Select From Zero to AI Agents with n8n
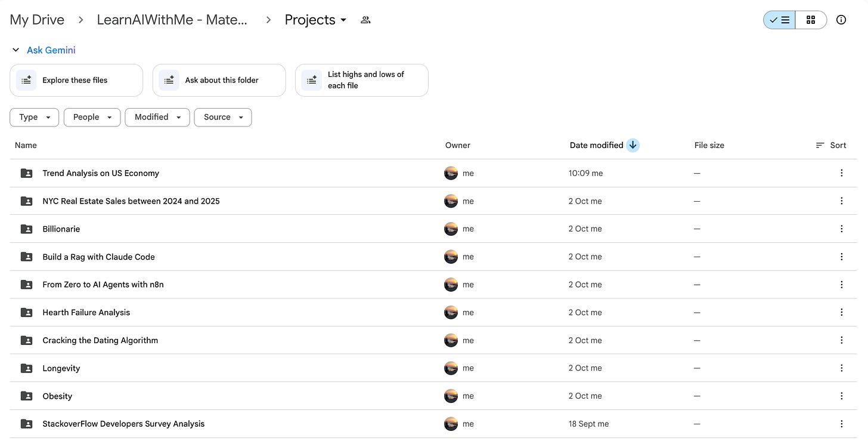Viewport: 868px width, 447px height. [x=103, y=285]
